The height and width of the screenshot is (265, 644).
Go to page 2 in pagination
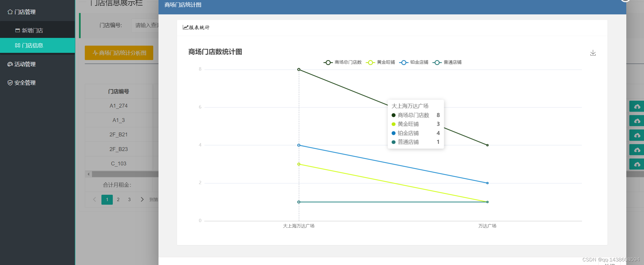pos(118,199)
